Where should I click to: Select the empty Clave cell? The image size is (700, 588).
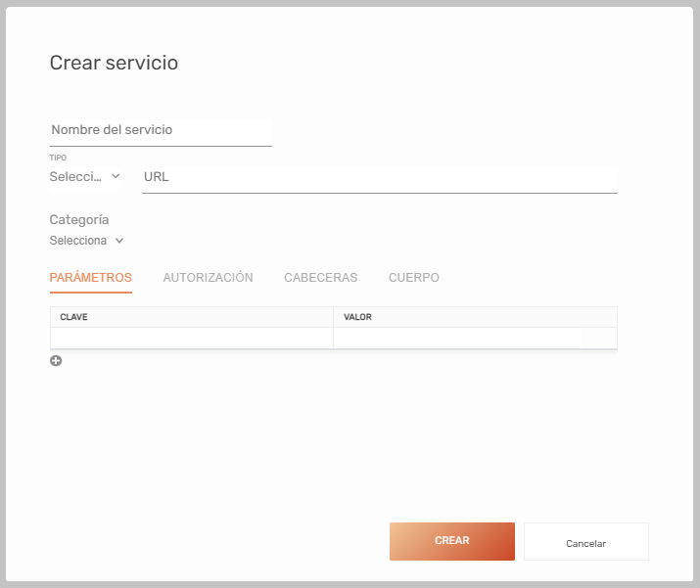tap(192, 339)
